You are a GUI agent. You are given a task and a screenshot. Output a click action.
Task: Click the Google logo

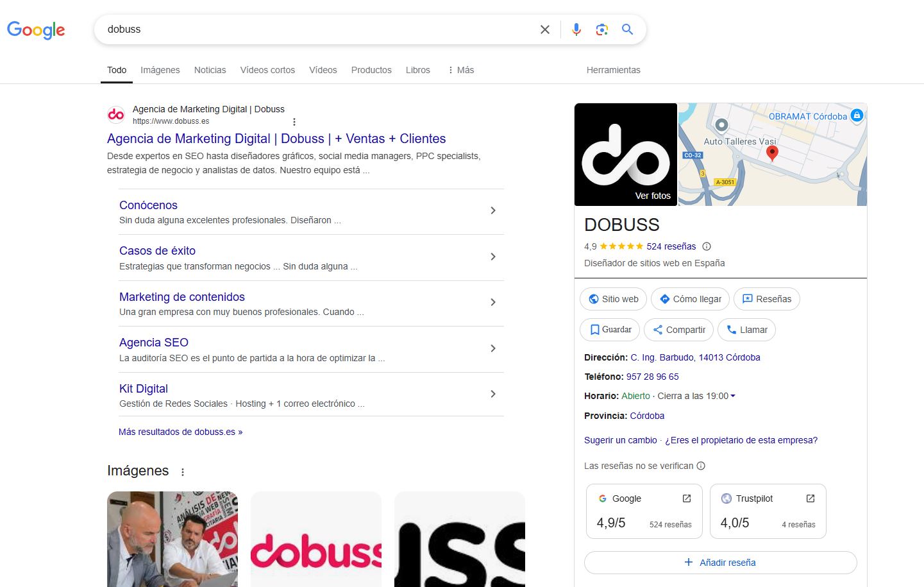36,30
